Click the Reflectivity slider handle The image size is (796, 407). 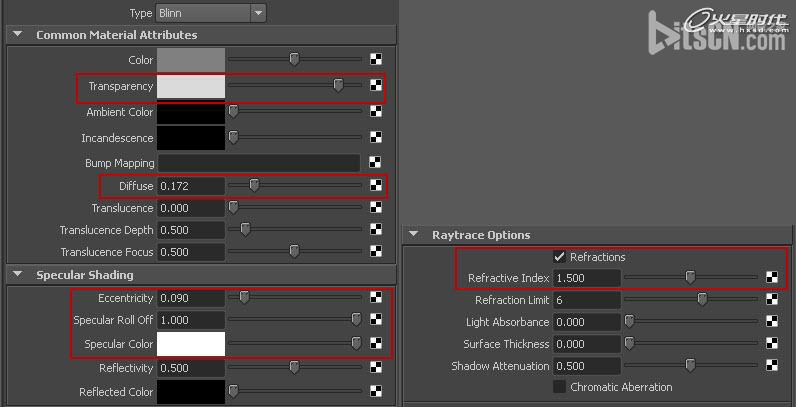(x=294, y=367)
